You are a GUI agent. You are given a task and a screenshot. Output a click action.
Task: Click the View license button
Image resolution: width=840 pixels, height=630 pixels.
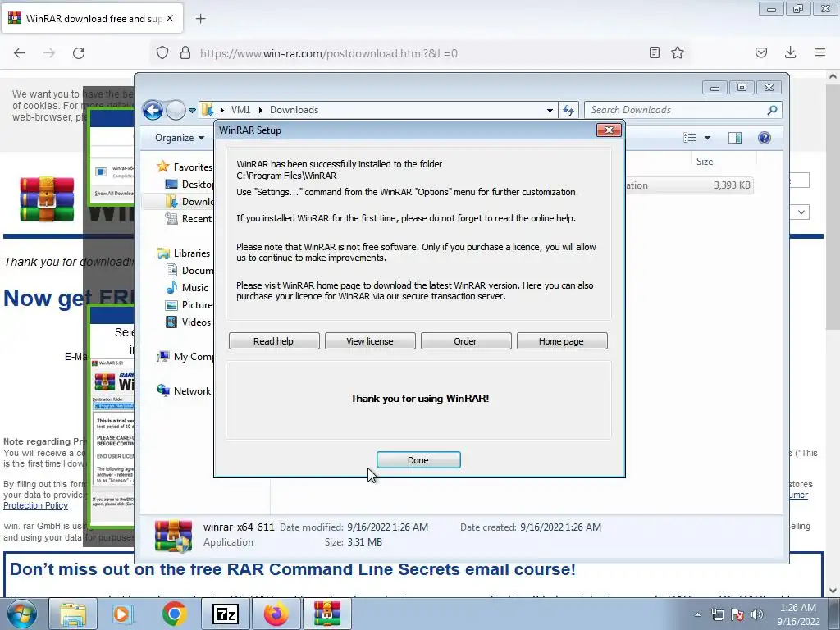click(x=370, y=341)
